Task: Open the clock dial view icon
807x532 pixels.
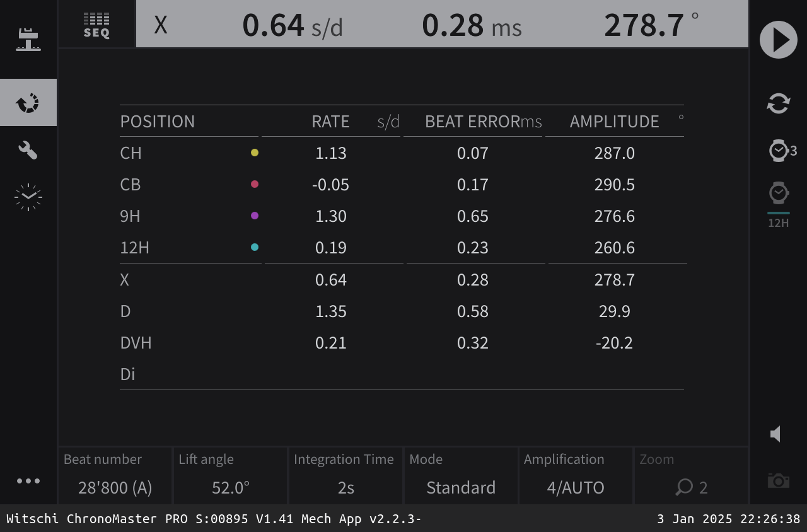Action: coord(28,197)
